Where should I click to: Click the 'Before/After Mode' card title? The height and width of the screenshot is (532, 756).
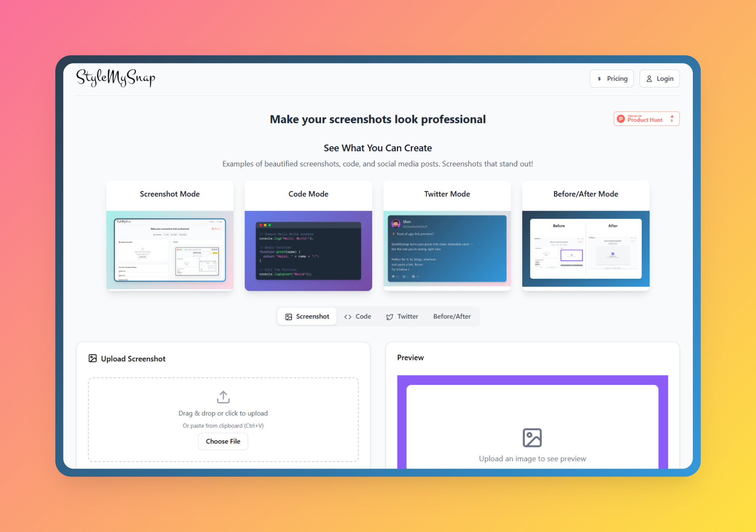586,194
